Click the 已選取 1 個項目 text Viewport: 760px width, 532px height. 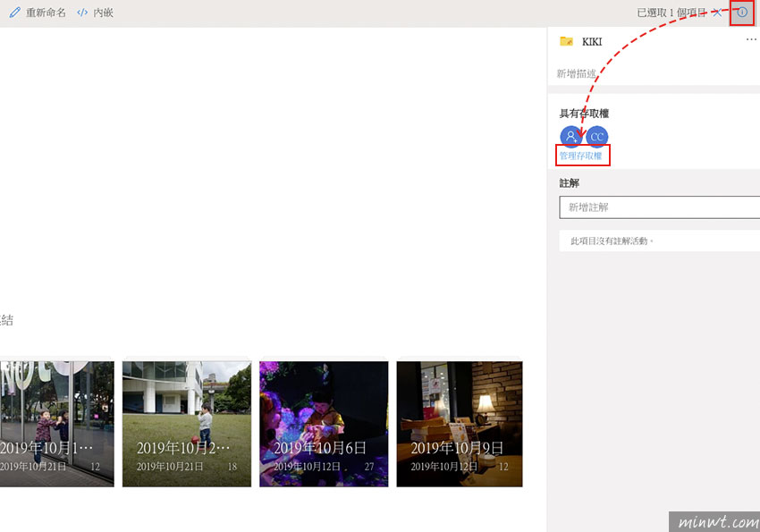click(671, 13)
